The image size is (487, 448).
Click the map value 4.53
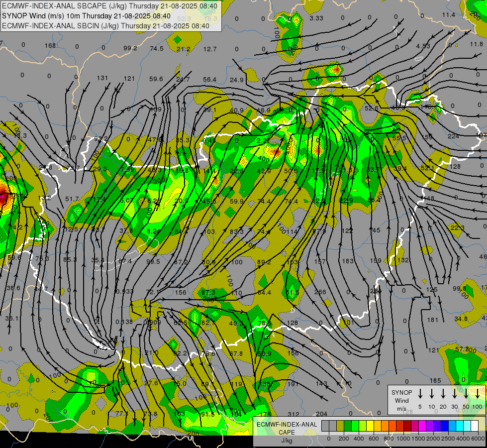423,46
